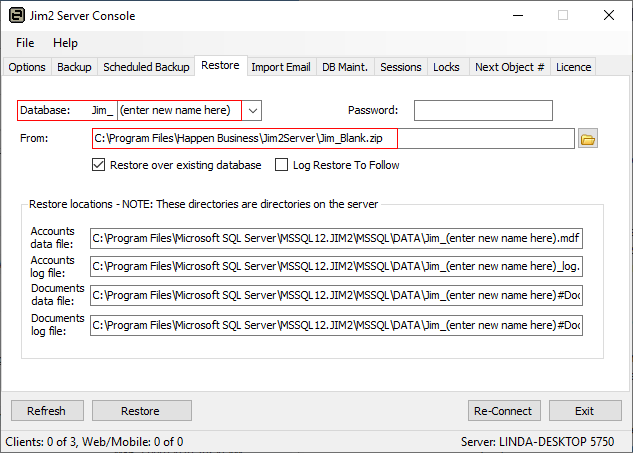Switch to the Locks tab
633x453 pixels.
tap(446, 67)
